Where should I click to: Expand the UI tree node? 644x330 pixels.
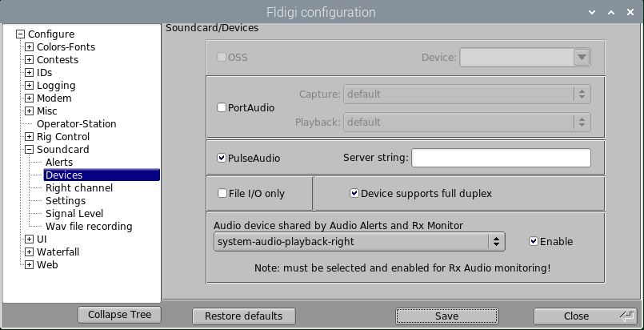29,239
